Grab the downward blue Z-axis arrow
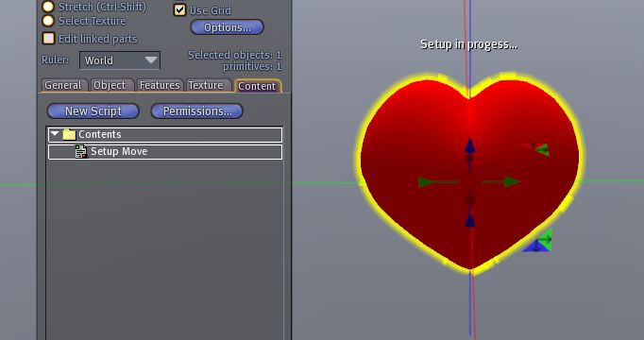The width and height of the screenshot is (644, 340). click(470, 220)
